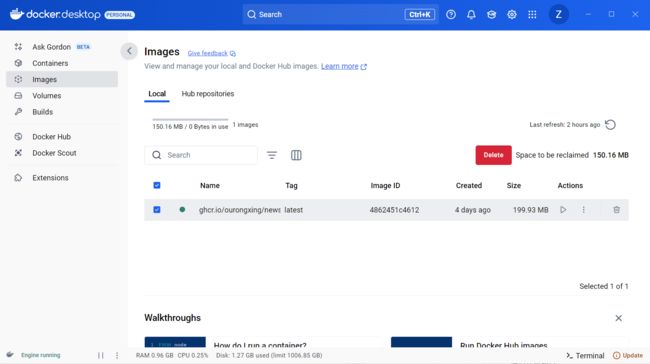Open the filter options dropdown
The height and width of the screenshot is (364, 650).
pos(272,155)
